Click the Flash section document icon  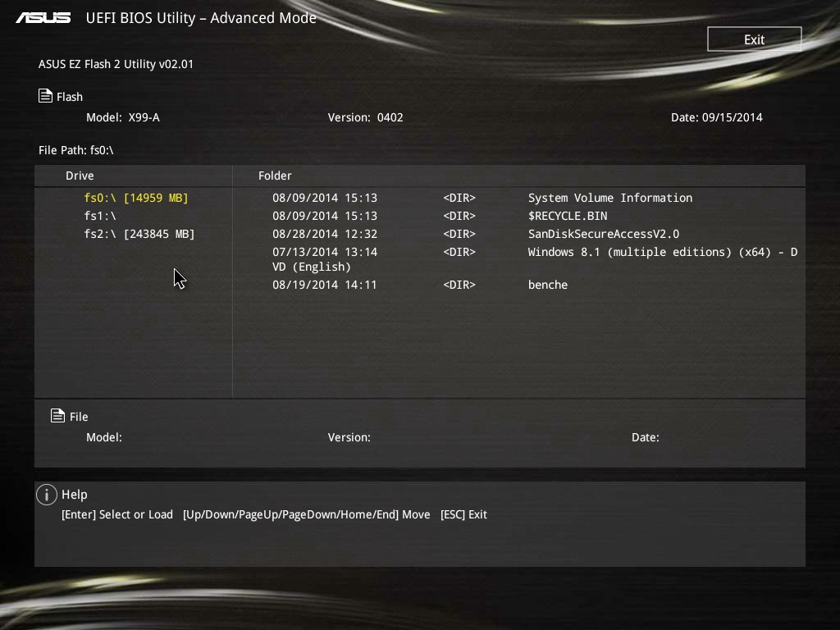click(46, 96)
